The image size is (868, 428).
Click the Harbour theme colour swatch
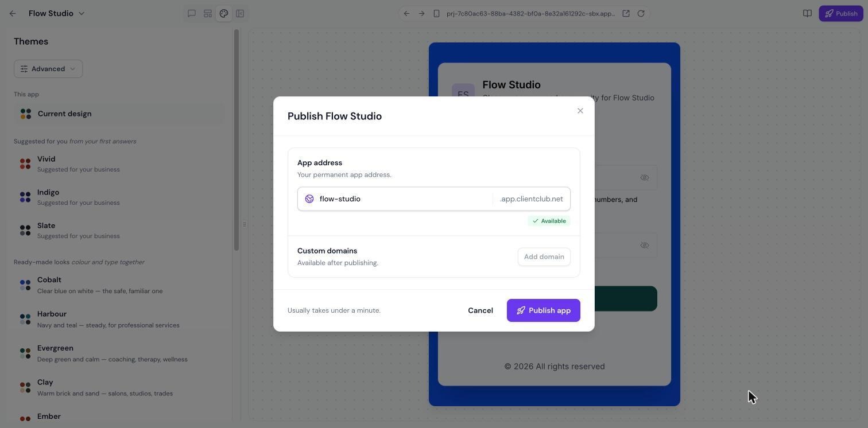pos(25,319)
